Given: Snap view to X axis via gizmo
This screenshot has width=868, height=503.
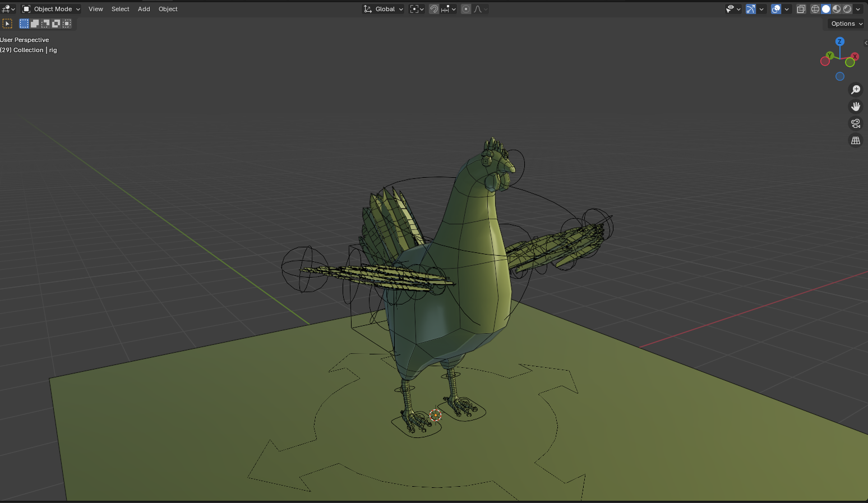Looking at the screenshot, I should point(855,57).
